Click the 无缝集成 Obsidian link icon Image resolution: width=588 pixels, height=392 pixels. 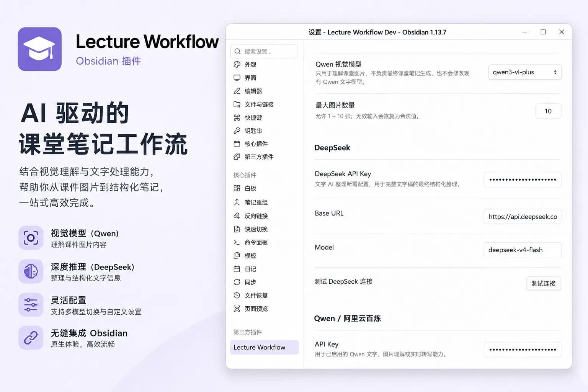pyautogui.click(x=31, y=338)
